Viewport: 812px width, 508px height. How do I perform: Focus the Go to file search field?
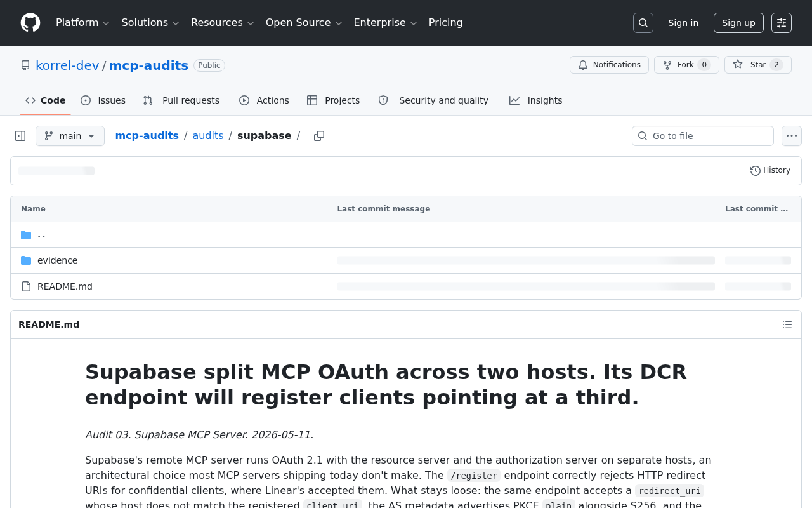[703, 136]
